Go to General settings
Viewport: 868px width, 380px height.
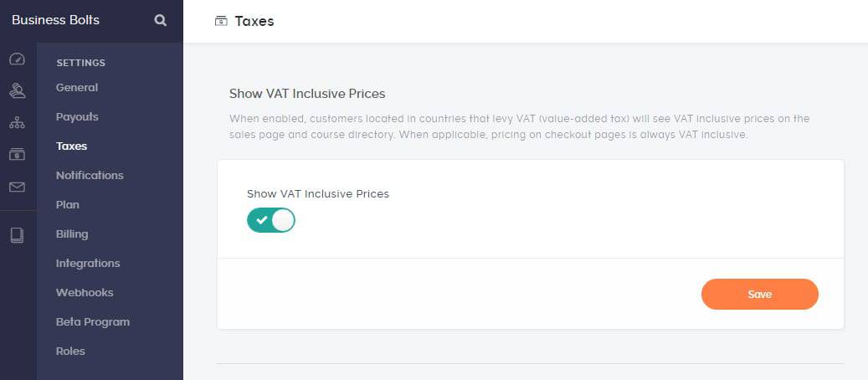(77, 88)
